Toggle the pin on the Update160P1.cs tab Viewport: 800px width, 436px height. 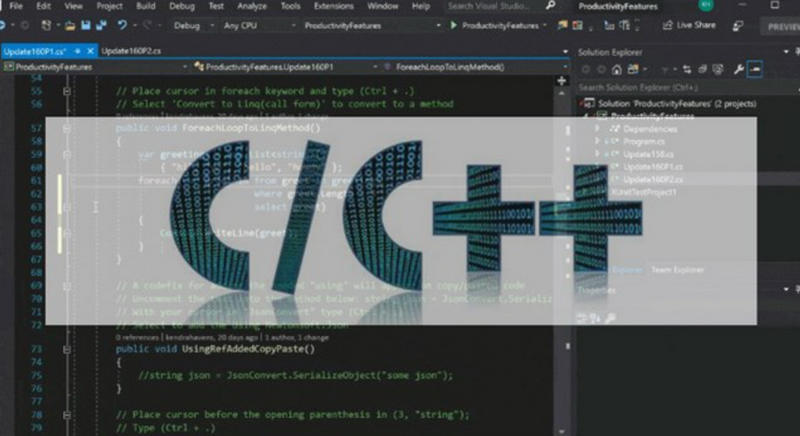coord(78,52)
